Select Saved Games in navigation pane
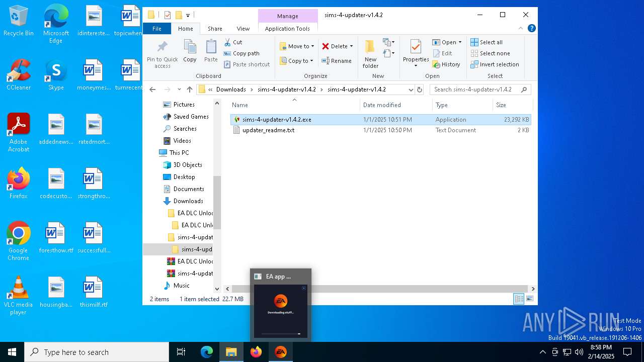 click(x=191, y=117)
